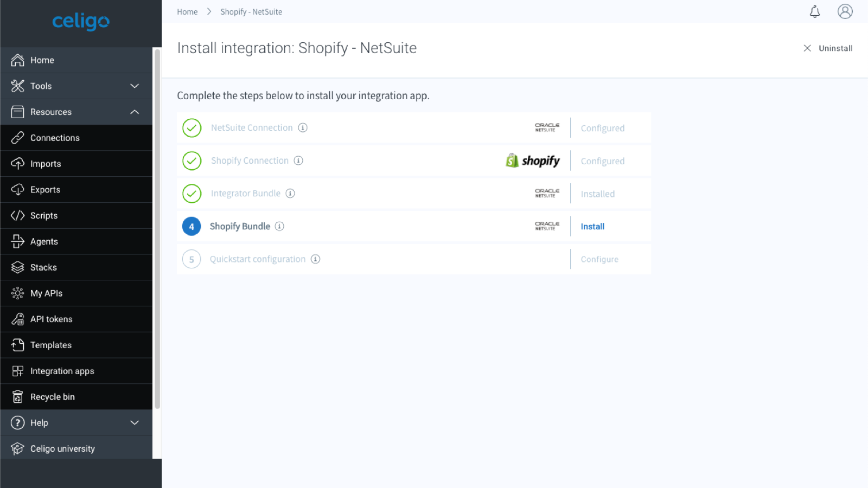
Task: Expand the Help menu chevron
Action: 135,423
